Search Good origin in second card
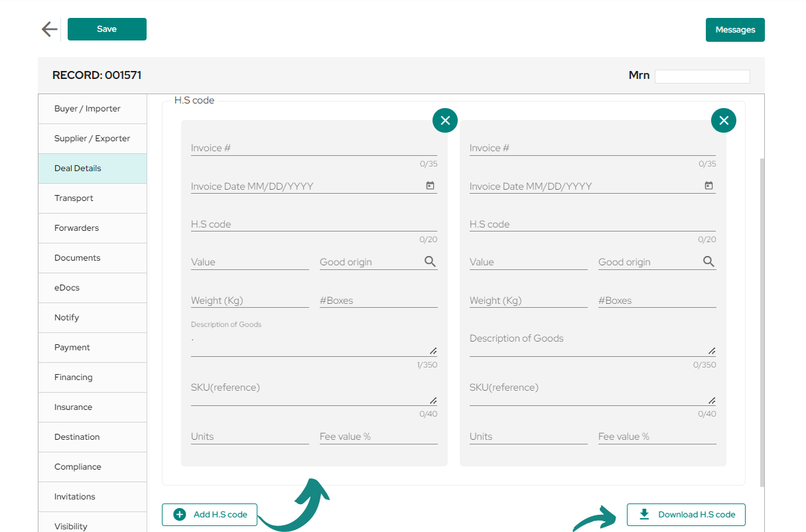Viewport: 806px width, 532px height. [x=709, y=261]
